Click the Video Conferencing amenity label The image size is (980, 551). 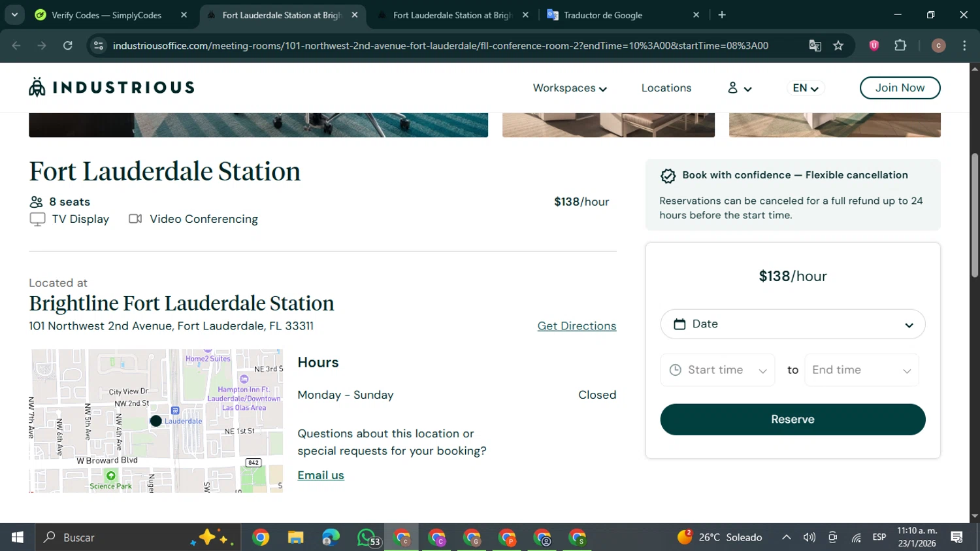coord(204,219)
